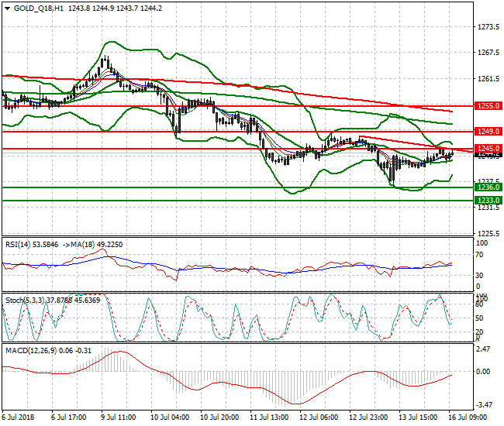This screenshot has width=504, height=426.
Task: Select the 1233.0 green support level label
Action: (x=488, y=201)
